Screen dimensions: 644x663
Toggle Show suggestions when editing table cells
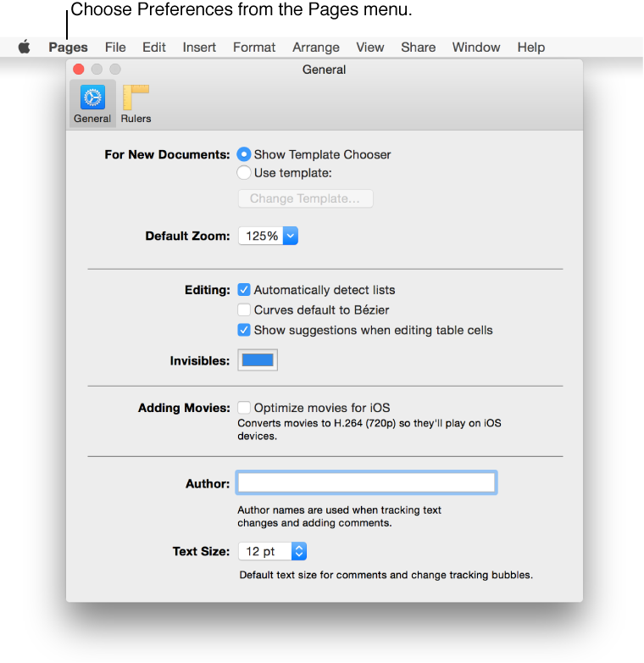coord(244,330)
